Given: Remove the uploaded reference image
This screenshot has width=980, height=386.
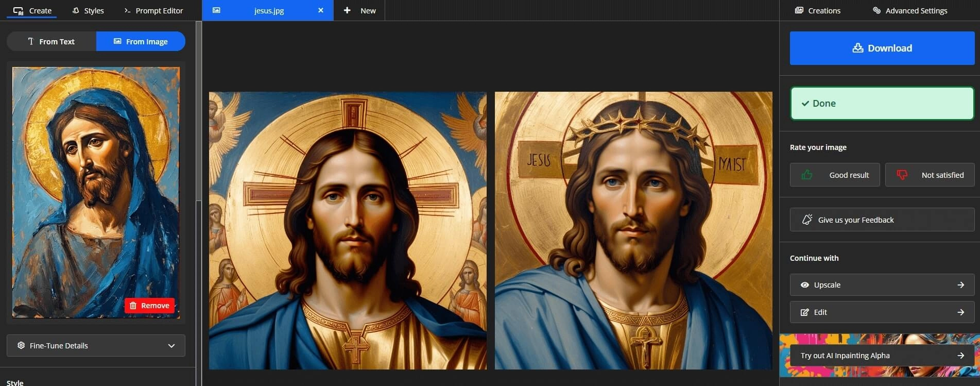Looking at the screenshot, I should [x=149, y=306].
